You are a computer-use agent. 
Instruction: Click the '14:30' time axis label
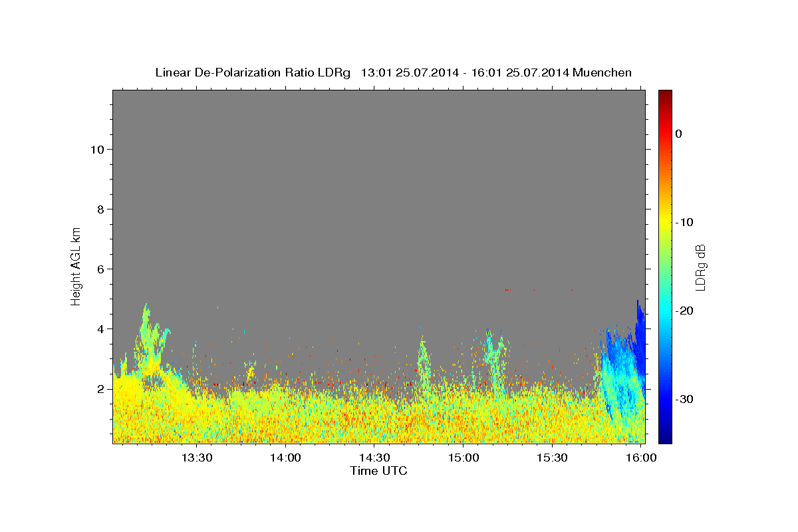point(374,458)
